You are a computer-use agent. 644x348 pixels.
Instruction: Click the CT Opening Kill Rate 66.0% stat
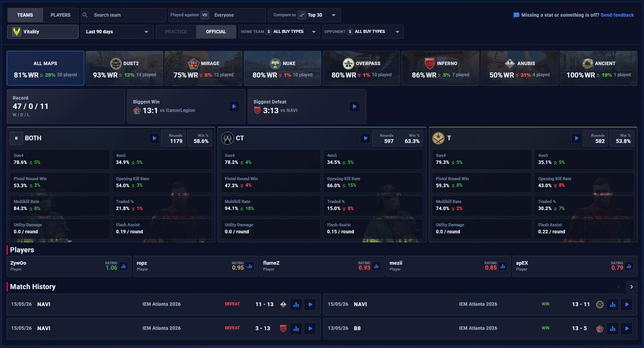pos(374,182)
